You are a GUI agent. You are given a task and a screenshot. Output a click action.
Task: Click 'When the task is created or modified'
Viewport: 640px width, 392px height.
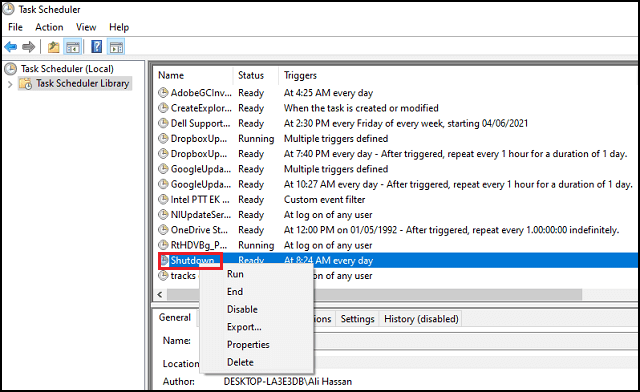click(x=361, y=108)
